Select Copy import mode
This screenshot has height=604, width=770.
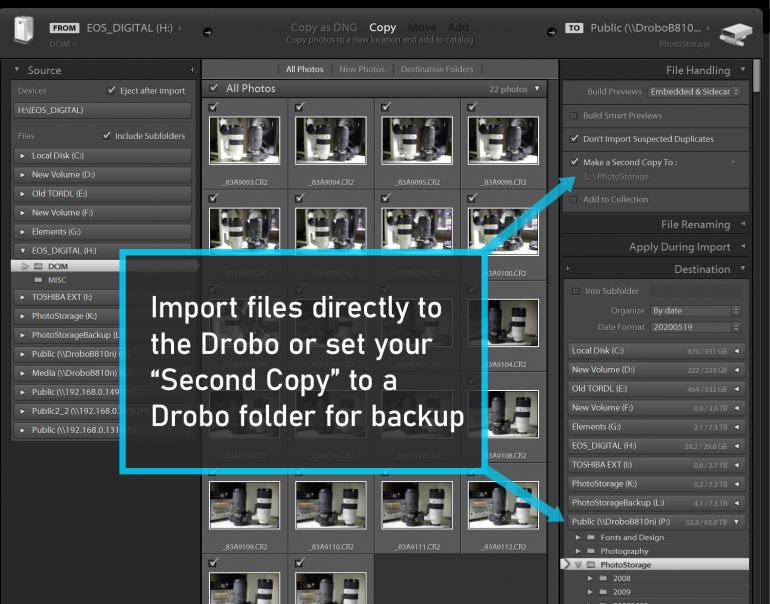point(383,27)
